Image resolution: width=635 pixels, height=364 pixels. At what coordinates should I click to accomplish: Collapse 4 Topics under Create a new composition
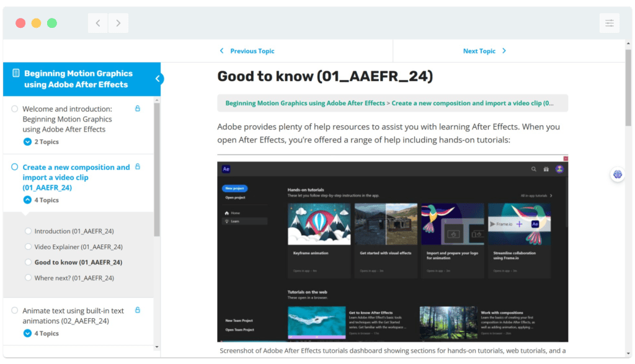pos(41,200)
